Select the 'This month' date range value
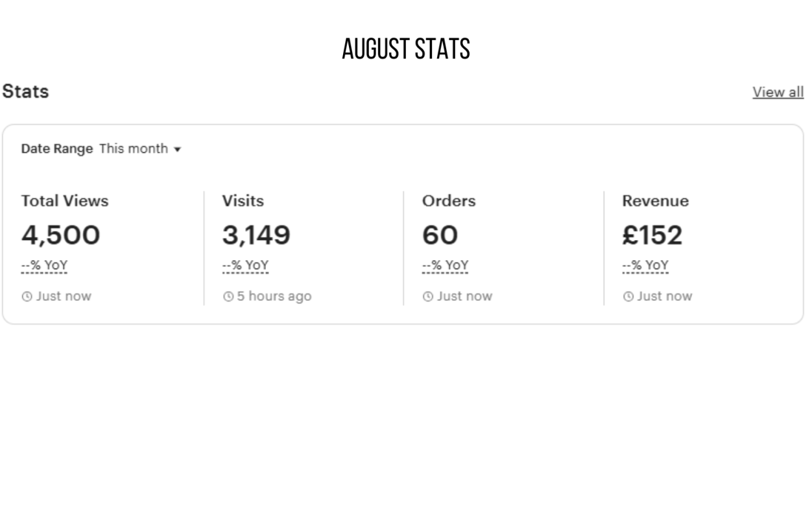This screenshot has height=515, width=812. (134, 149)
